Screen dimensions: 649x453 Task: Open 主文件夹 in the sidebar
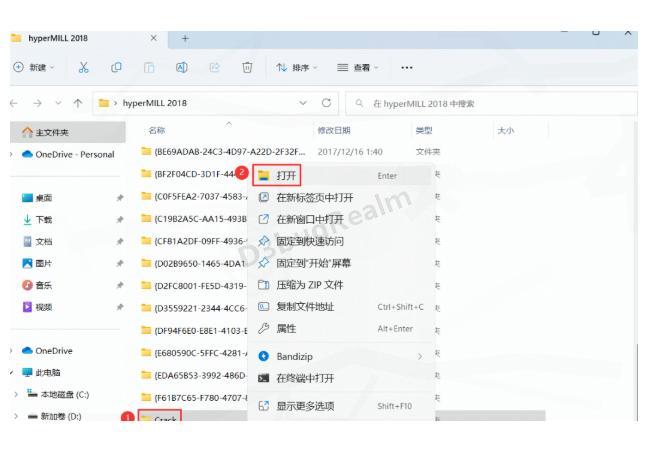pyautogui.click(x=67, y=132)
